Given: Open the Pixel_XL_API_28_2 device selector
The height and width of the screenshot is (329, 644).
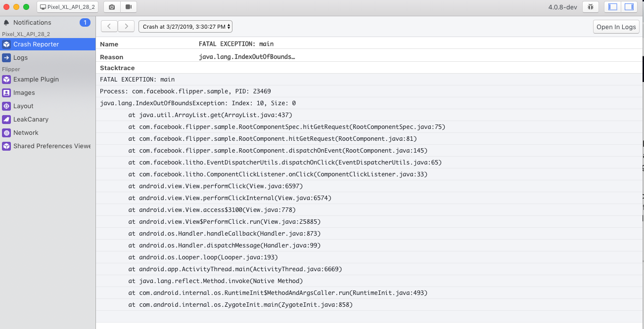Looking at the screenshot, I should (x=67, y=7).
